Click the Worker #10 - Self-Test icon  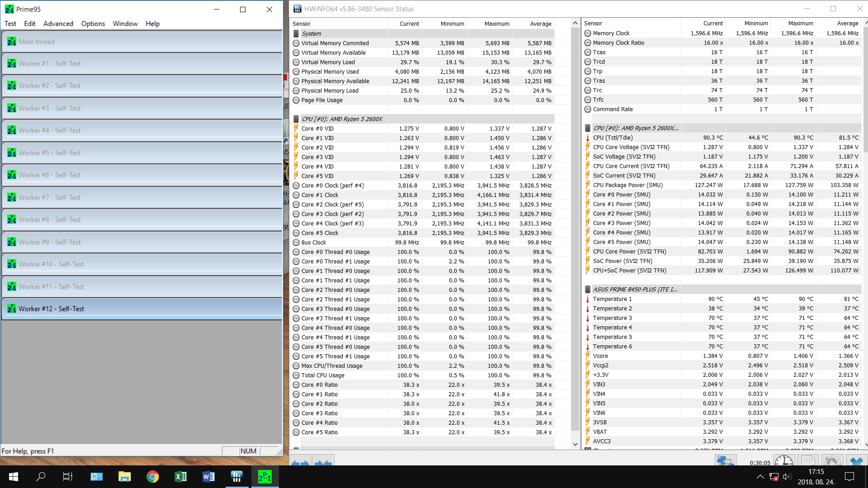pyautogui.click(x=12, y=264)
